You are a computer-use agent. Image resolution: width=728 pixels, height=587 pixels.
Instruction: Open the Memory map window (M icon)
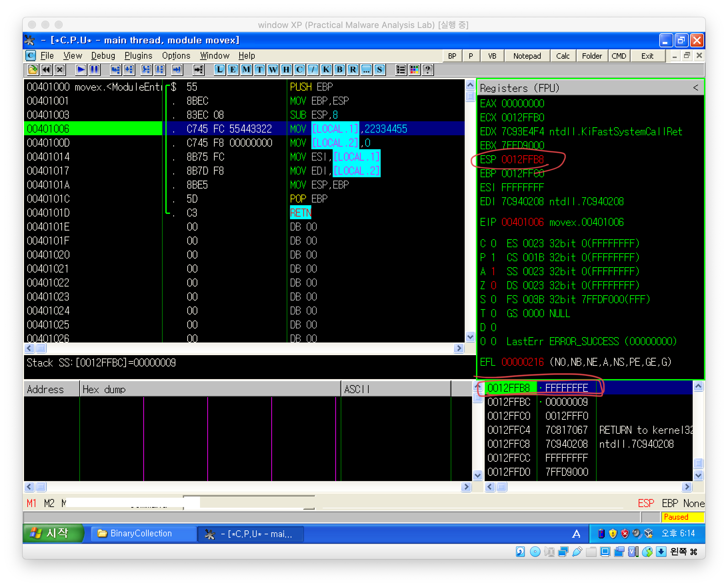tap(246, 70)
